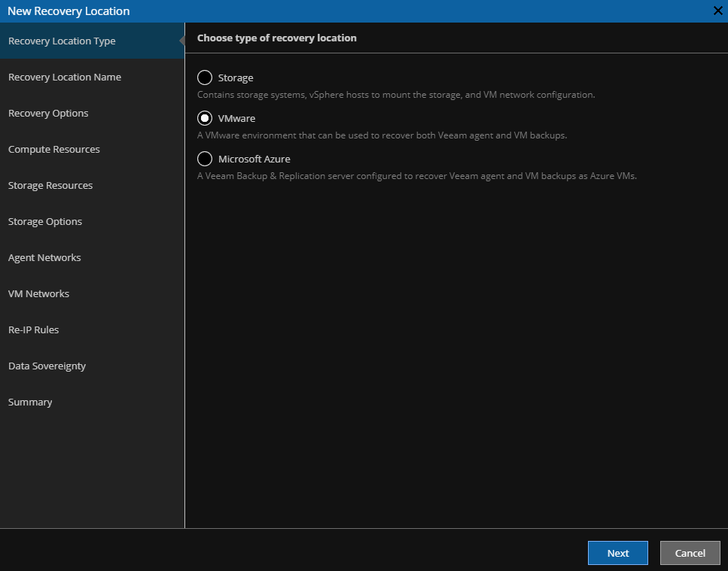Select the Storage radio button
The width and height of the screenshot is (728, 571).
tap(205, 77)
